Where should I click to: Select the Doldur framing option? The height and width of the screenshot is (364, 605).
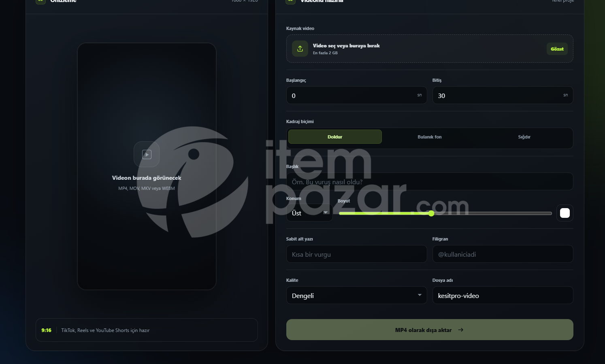coord(335,137)
